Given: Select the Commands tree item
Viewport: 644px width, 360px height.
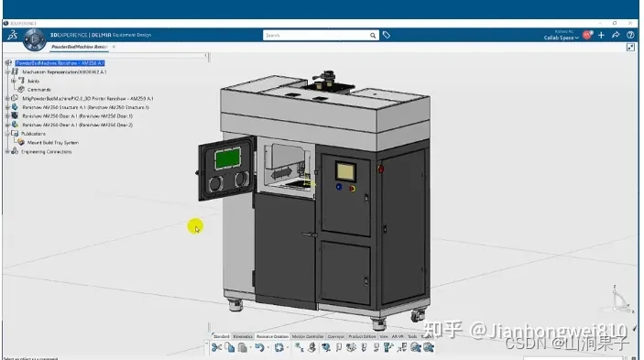Looking at the screenshot, I should pyautogui.click(x=39, y=90).
